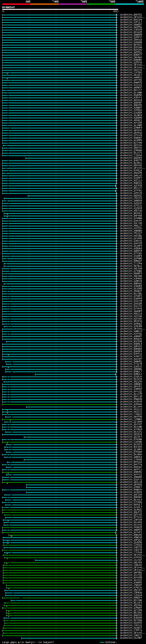The image size is (146, 644).
Task: Pick the last hit UniRef100_C6J5B7
Action: (131, 638)
